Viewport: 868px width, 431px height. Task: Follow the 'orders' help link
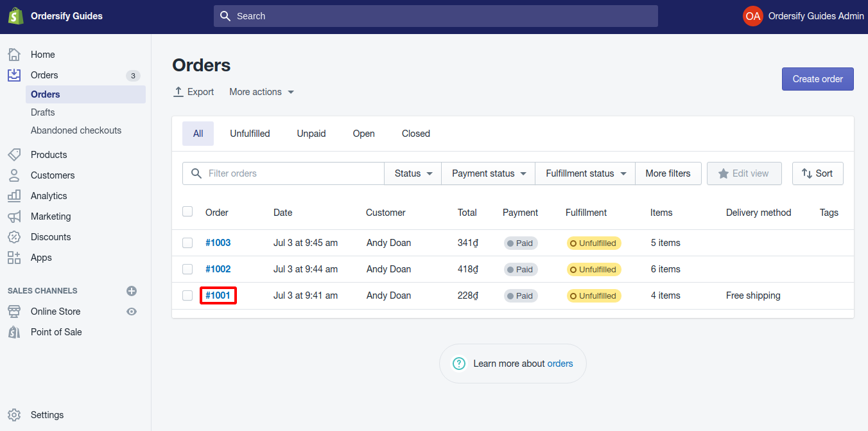tap(560, 364)
